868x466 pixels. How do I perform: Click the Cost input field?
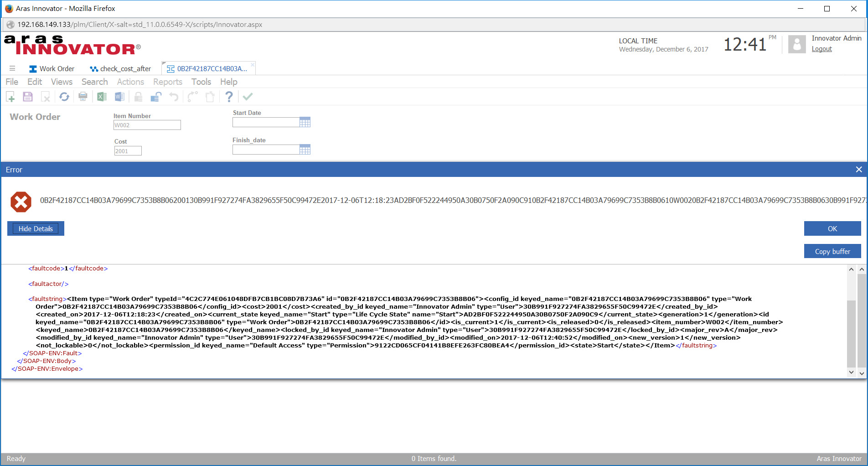click(x=128, y=151)
